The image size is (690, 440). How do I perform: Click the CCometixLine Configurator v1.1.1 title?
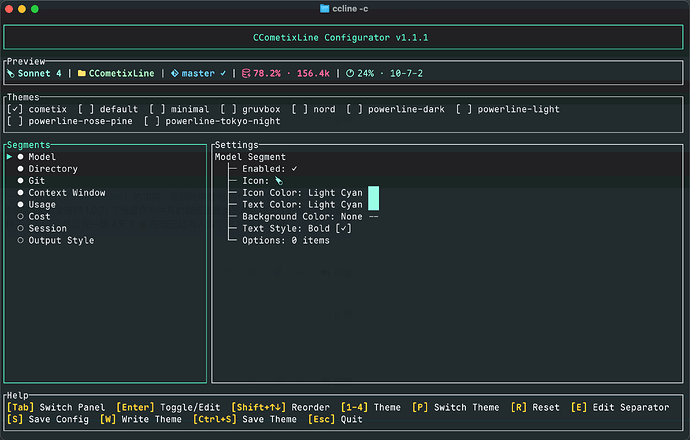pos(341,37)
